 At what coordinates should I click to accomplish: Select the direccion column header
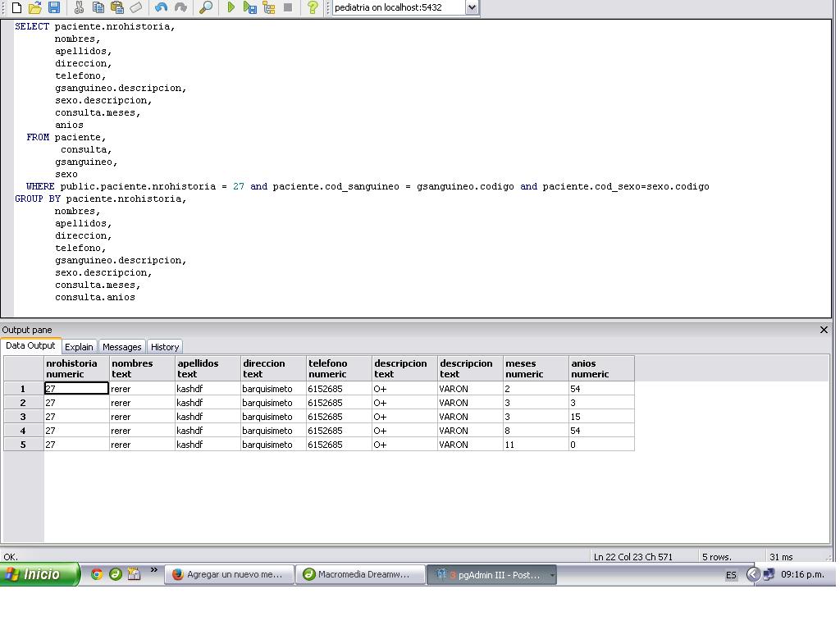pyautogui.click(x=274, y=368)
